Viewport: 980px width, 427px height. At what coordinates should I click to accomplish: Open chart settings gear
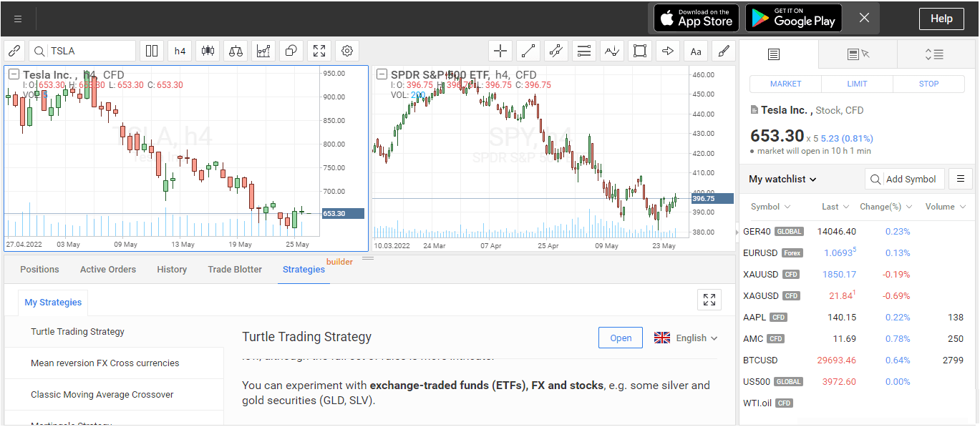(347, 51)
